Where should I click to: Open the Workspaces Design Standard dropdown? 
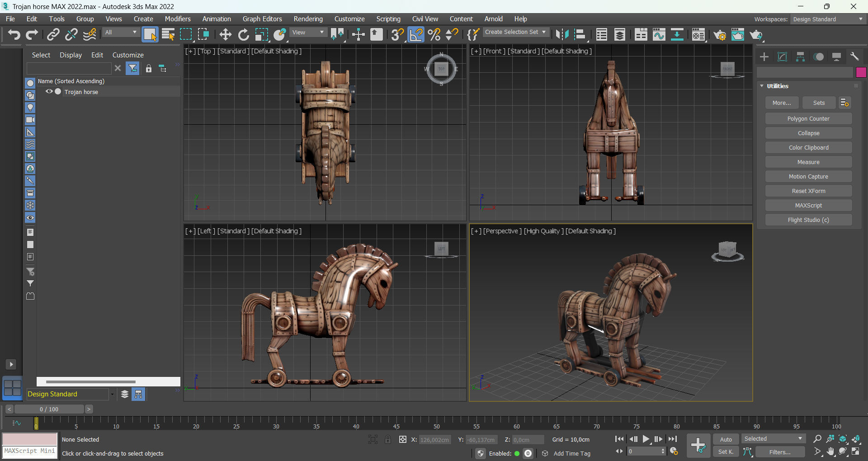pyautogui.click(x=828, y=19)
